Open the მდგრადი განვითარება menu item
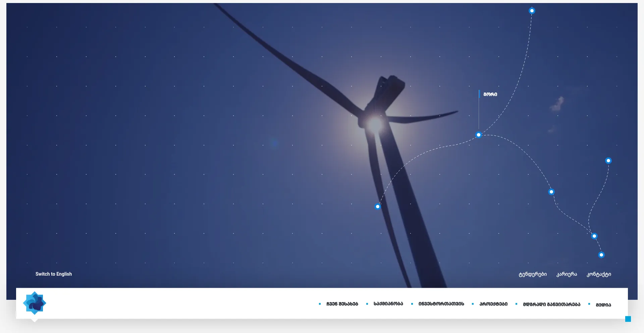This screenshot has width=644, height=333. 551,304
